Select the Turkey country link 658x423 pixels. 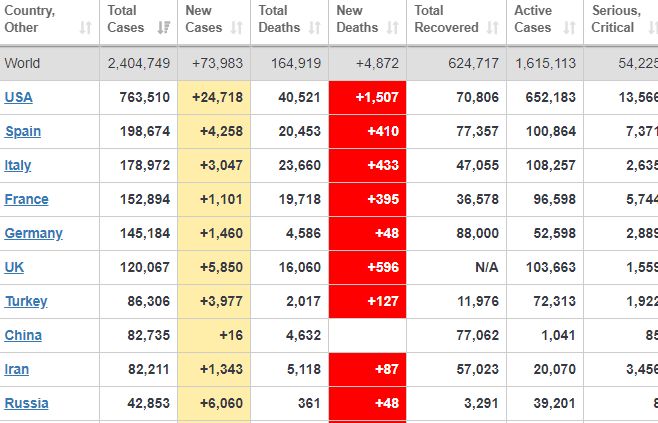click(x=26, y=301)
